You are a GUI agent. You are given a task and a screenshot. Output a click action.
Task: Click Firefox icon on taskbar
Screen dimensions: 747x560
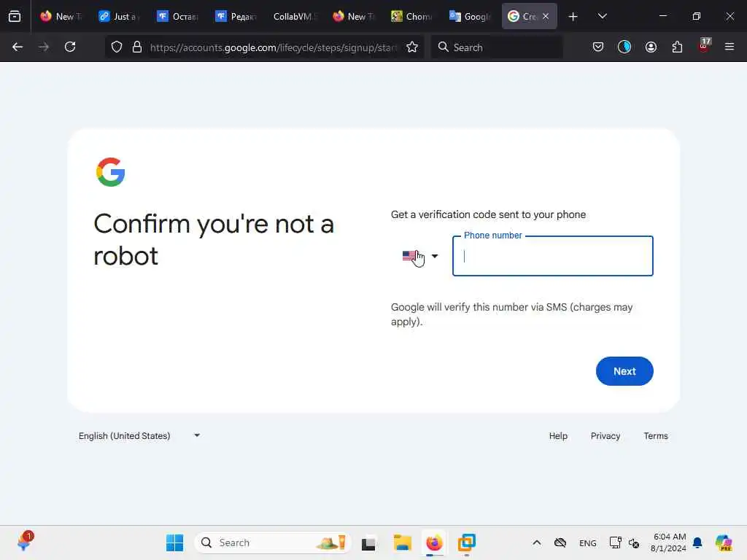tap(434, 542)
